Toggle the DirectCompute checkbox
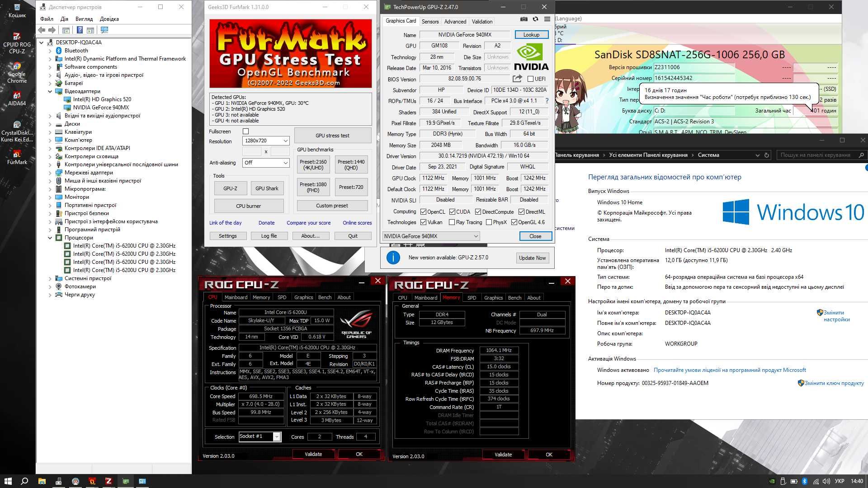Screen dimensions: 868x488 478,211
